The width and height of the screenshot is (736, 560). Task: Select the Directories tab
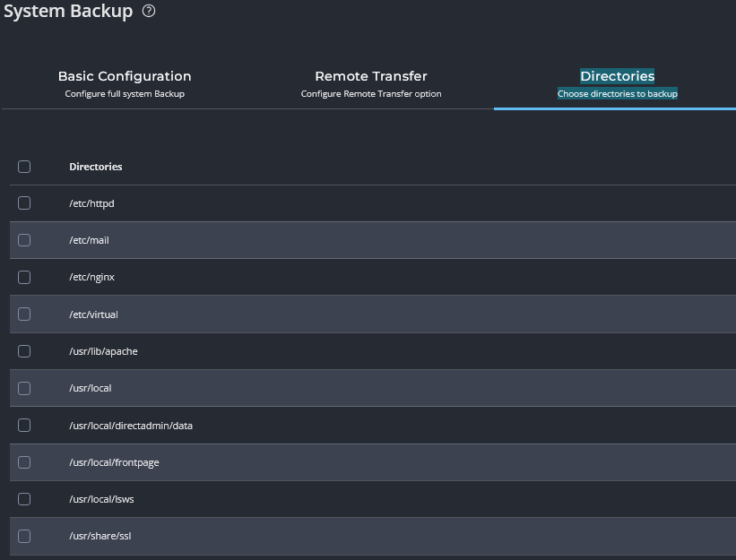tap(617, 77)
